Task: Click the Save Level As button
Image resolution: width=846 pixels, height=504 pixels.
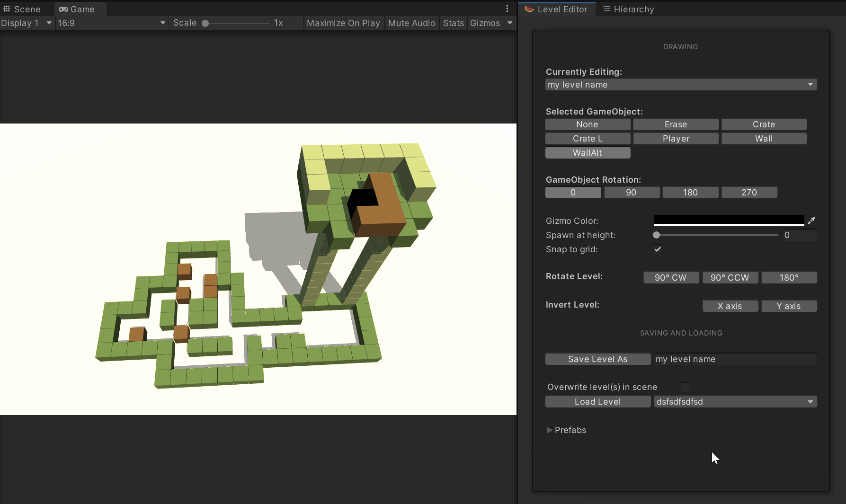Action: point(597,359)
